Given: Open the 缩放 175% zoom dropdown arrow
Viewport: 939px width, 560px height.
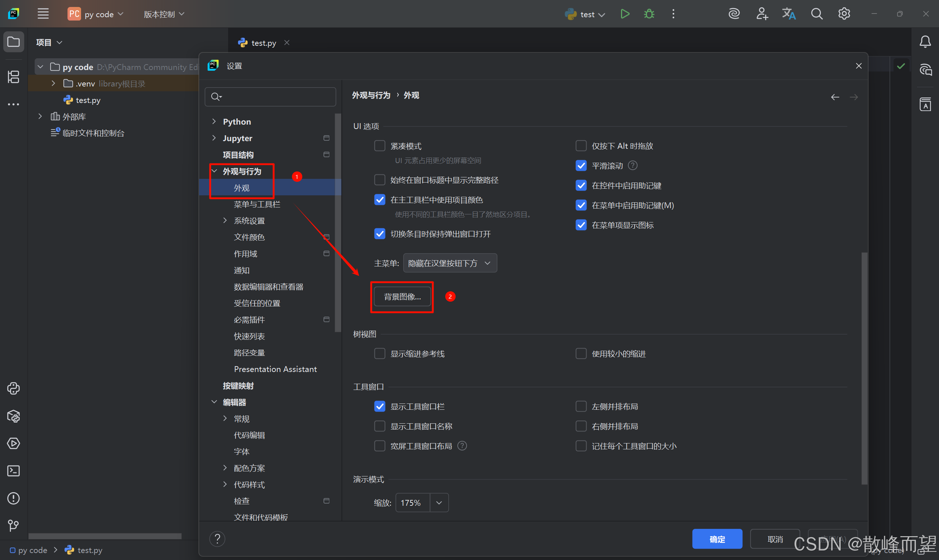Looking at the screenshot, I should coord(439,502).
